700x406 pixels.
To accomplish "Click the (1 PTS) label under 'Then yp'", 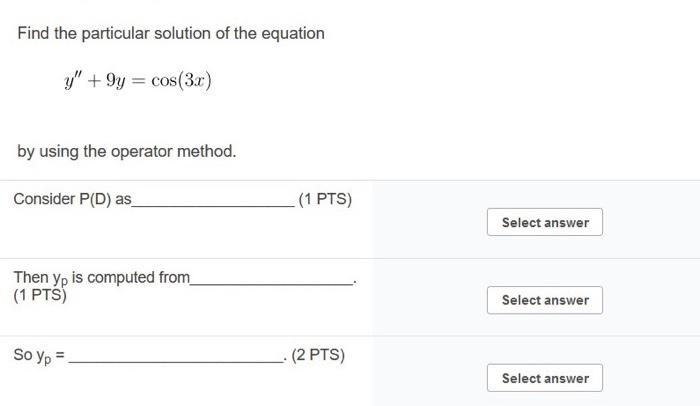I will [x=40, y=295].
